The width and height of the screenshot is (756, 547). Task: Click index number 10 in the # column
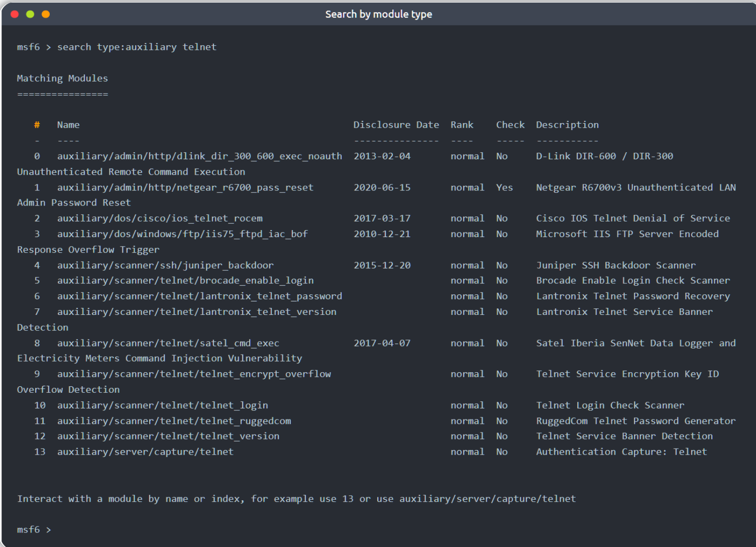coord(40,405)
